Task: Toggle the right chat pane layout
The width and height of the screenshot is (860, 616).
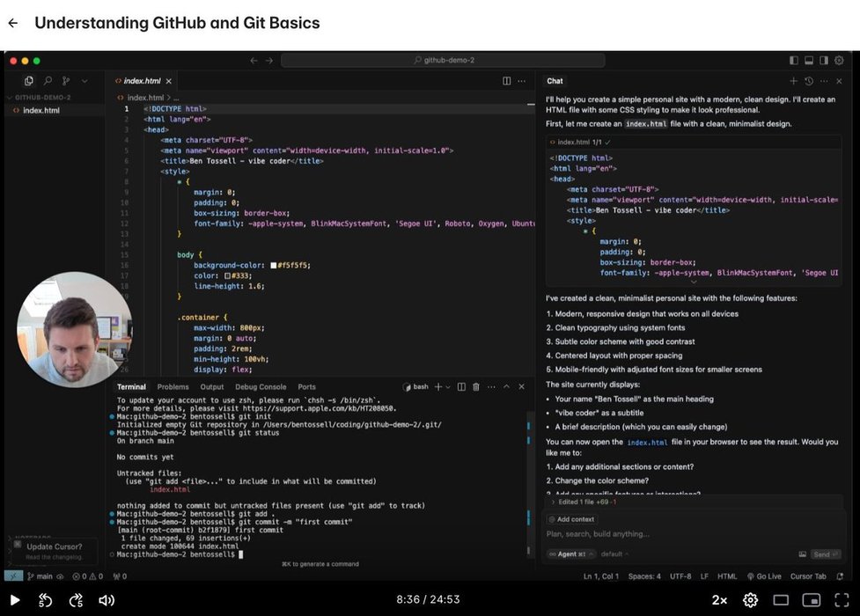Action: coord(824,61)
